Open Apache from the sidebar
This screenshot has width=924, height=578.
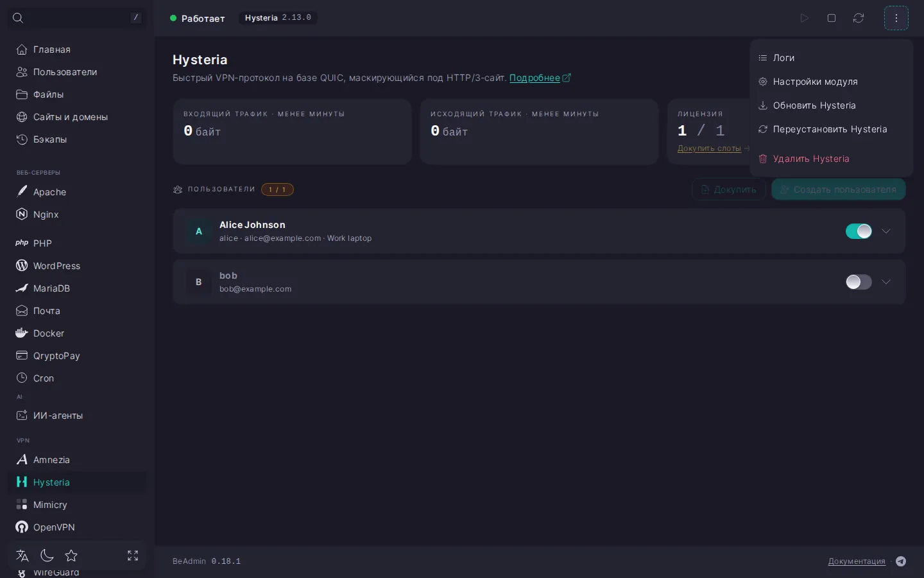77,192
